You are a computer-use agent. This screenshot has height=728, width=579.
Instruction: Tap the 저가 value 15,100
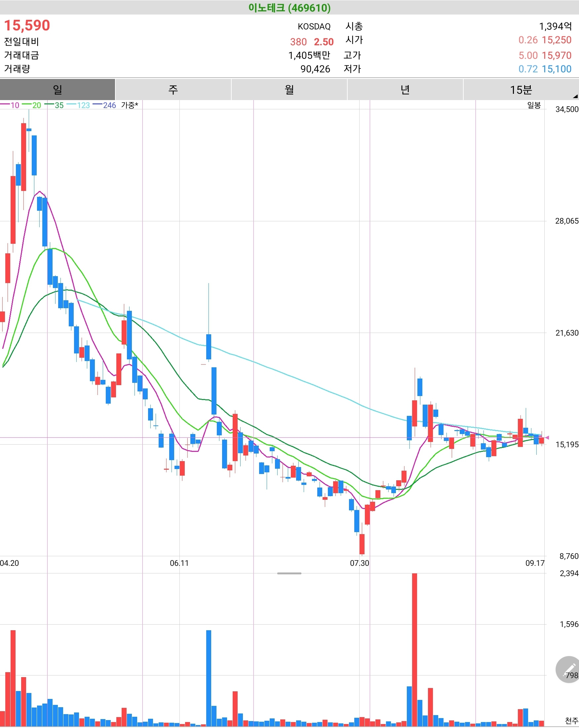pos(557,69)
